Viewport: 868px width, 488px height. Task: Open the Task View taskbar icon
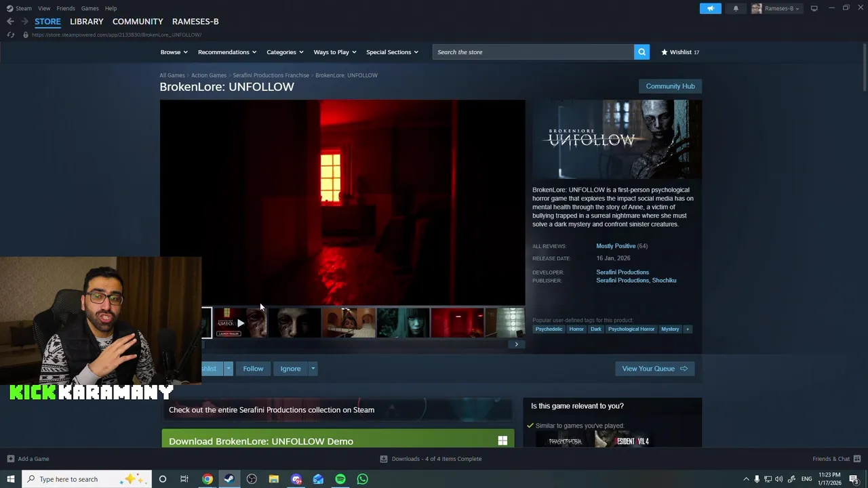point(184,479)
